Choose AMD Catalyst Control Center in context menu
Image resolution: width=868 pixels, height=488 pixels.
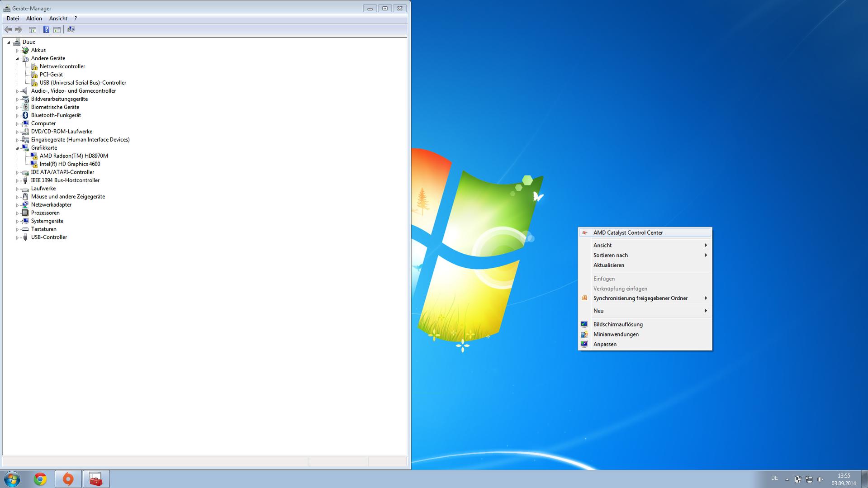tap(645, 233)
